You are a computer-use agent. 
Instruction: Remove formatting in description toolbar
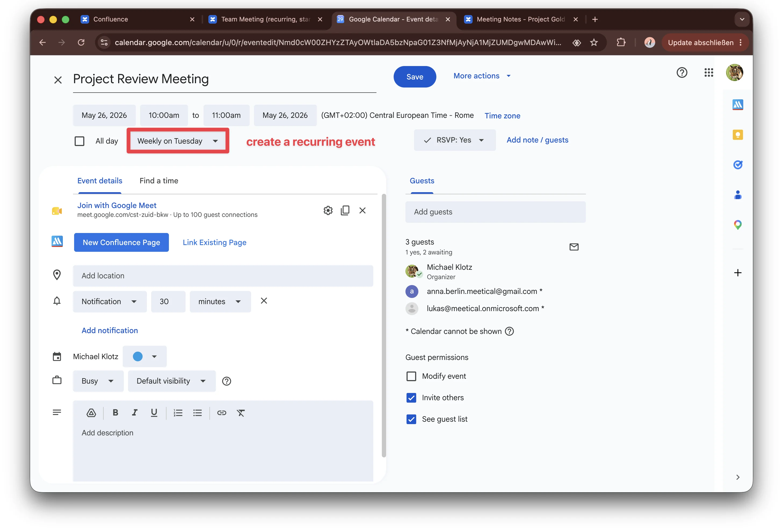(241, 413)
